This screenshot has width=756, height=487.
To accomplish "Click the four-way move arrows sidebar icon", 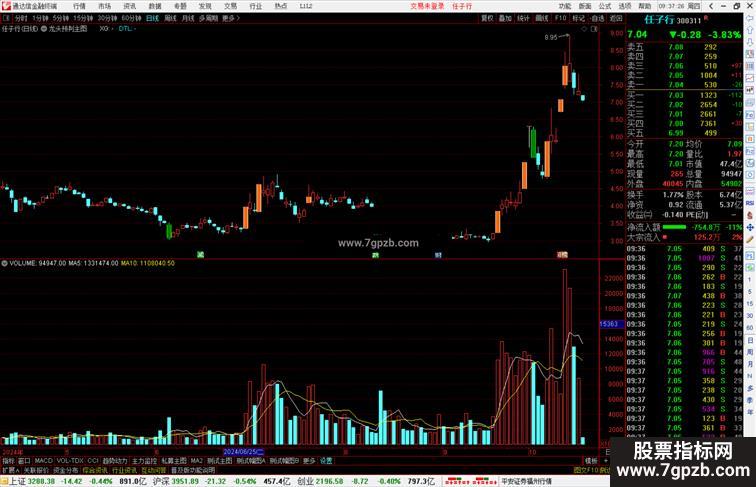I will coord(750,228).
